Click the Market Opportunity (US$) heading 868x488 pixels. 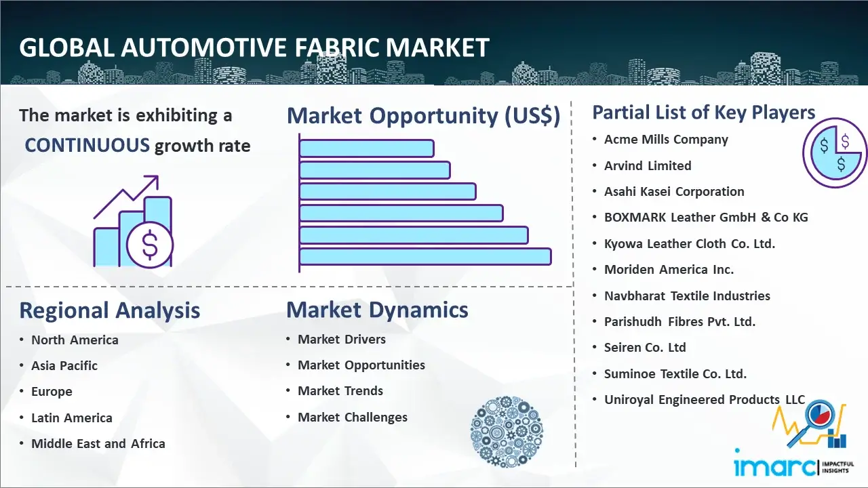point(423,116)
